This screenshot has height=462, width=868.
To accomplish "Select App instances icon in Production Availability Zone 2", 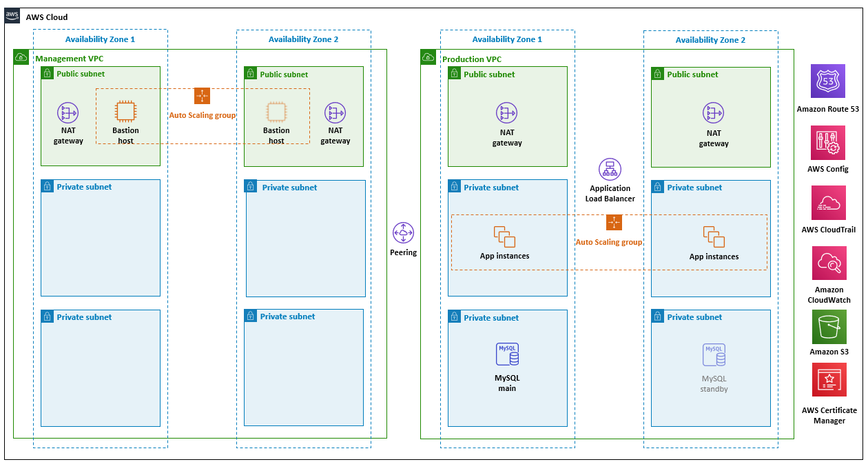I will coord(714,237).
